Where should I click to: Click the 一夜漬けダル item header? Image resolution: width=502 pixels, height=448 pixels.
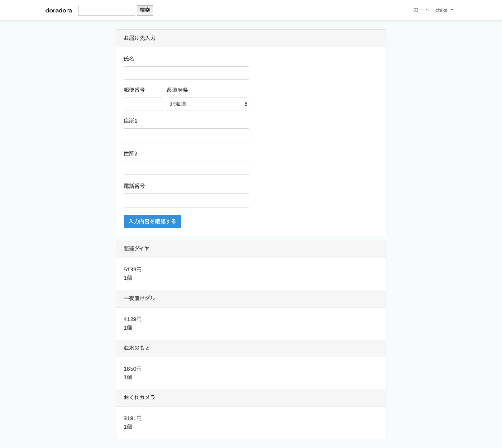coord(139,298)
